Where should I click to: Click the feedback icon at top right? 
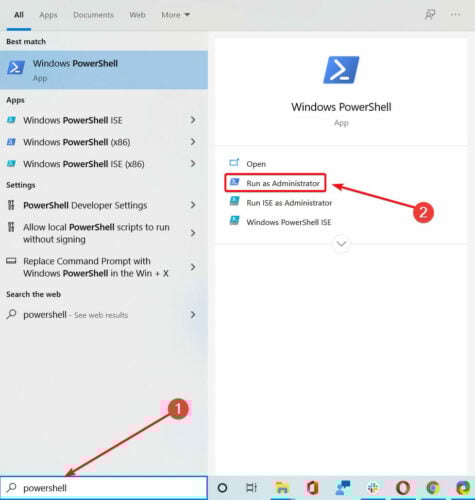click(430, 15)
